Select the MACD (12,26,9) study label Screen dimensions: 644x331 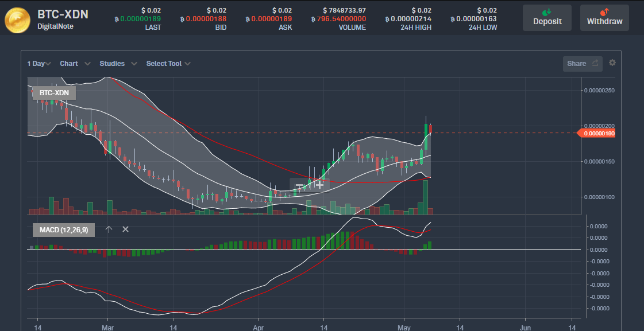[64, 230]
